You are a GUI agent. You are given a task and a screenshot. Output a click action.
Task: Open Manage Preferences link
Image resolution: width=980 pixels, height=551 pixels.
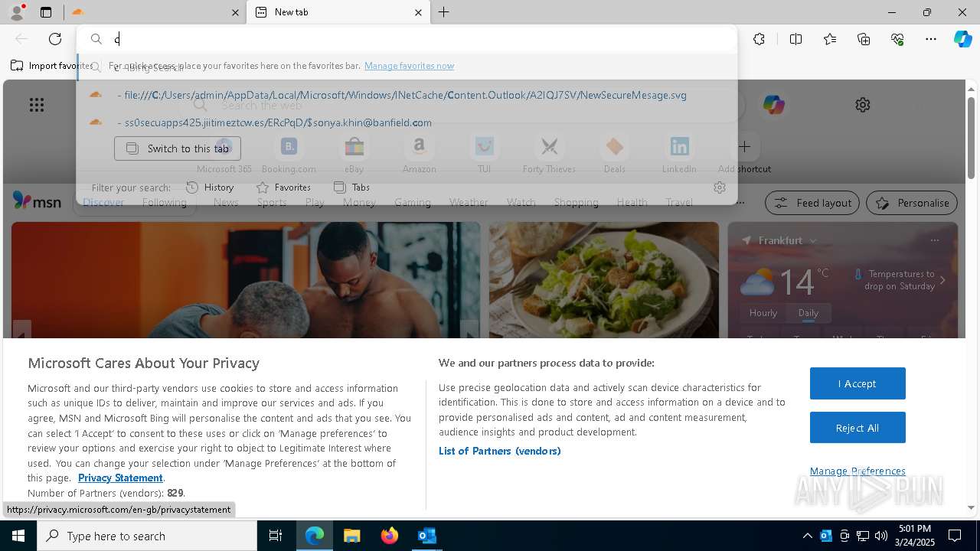pos(857,471)
